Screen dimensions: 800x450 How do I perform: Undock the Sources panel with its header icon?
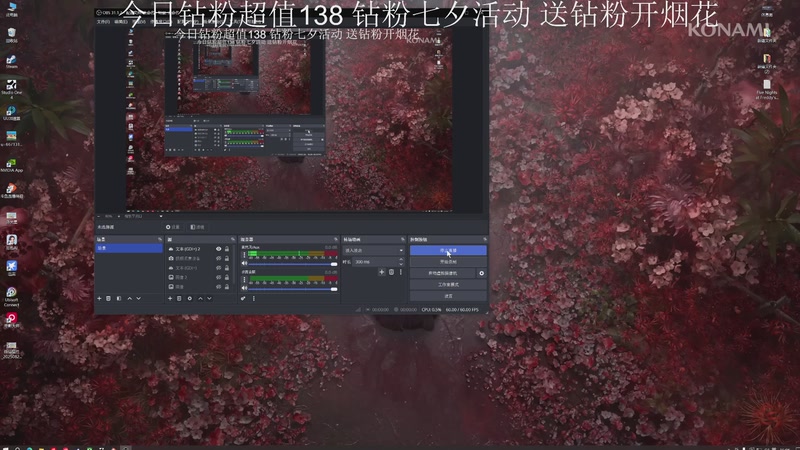[x=233, y=239]
